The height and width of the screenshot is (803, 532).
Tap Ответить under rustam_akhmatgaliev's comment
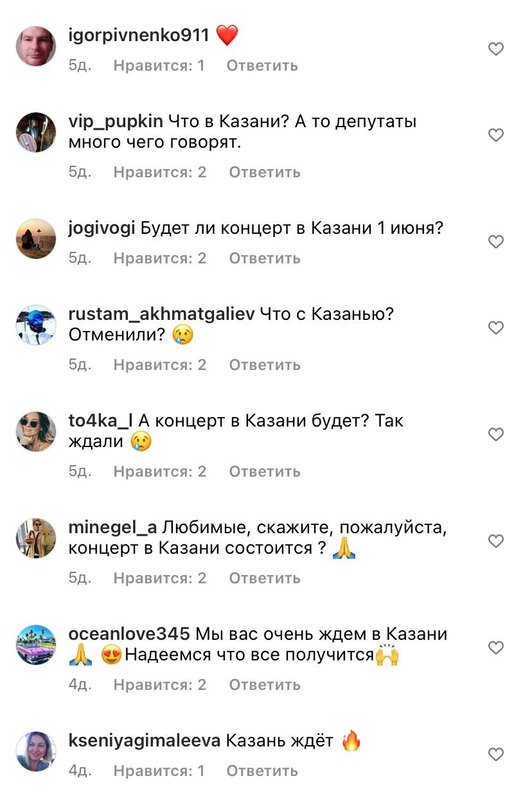pyautogui.click(x=265, y=365)
